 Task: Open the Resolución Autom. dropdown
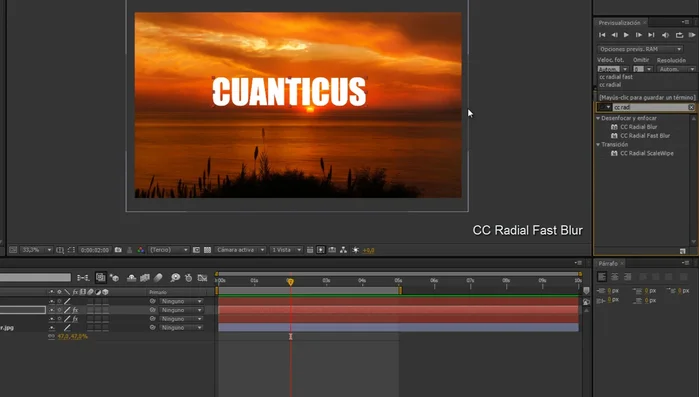(x=676, y=69)
